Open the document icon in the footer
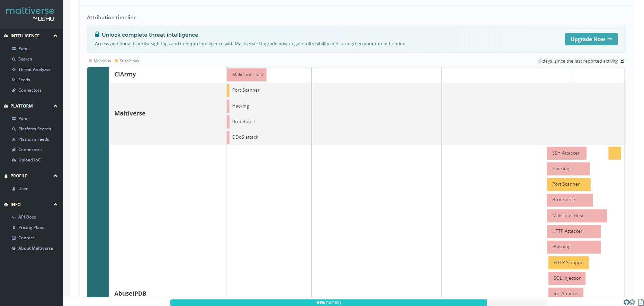Screen dimensions: 644x306 pyautogui.click(x=641, y=302)
